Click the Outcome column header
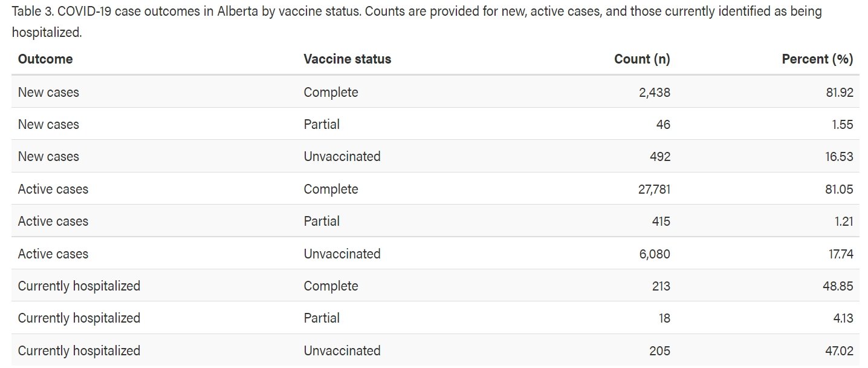The width and height of the screenshot is (868, 368). point(45,59)
